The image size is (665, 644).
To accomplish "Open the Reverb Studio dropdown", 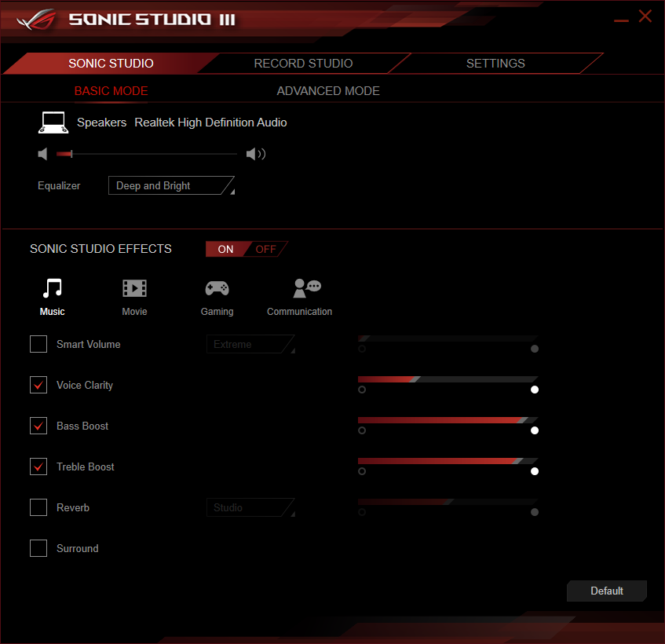I will click(250, 507).
